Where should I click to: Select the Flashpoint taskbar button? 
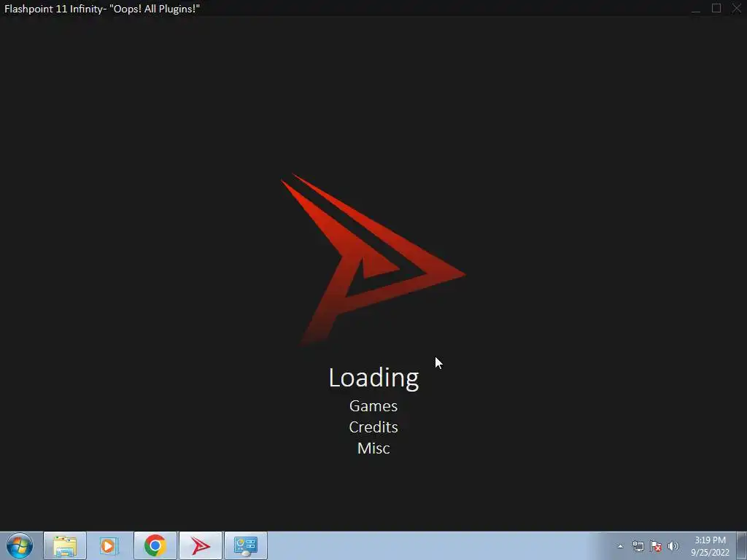201,545
